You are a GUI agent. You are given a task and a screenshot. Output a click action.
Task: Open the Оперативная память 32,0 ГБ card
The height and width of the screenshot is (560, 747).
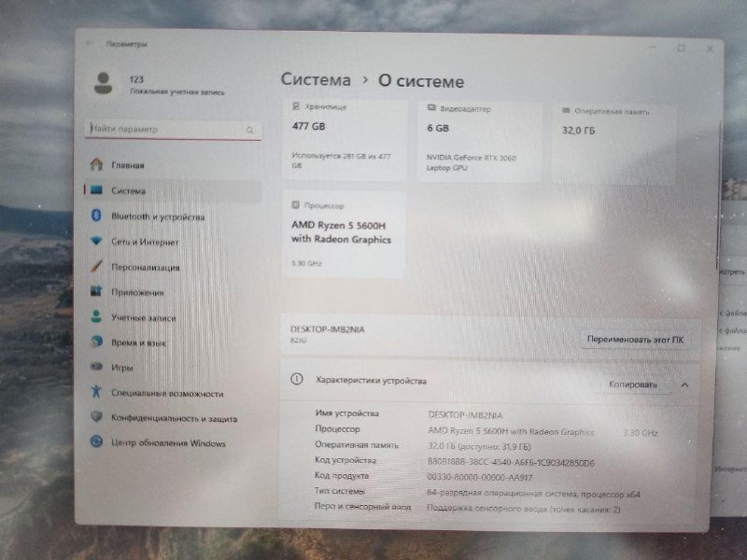tap(613, 144)
